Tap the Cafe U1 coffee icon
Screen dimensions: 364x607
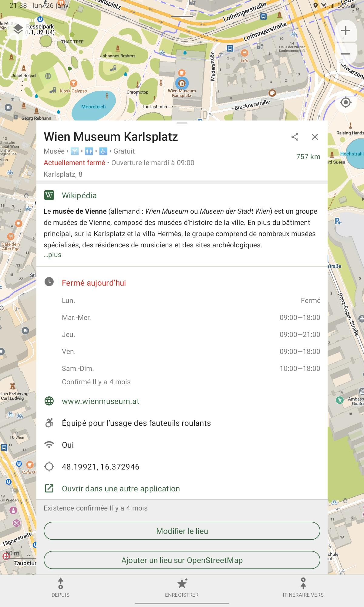tap(30, 464)
